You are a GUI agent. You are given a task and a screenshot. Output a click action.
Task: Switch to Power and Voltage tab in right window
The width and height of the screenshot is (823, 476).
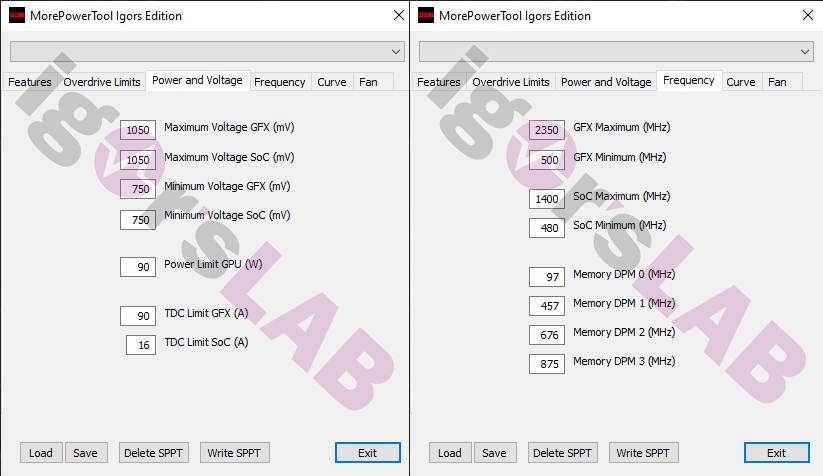[606, 82]
